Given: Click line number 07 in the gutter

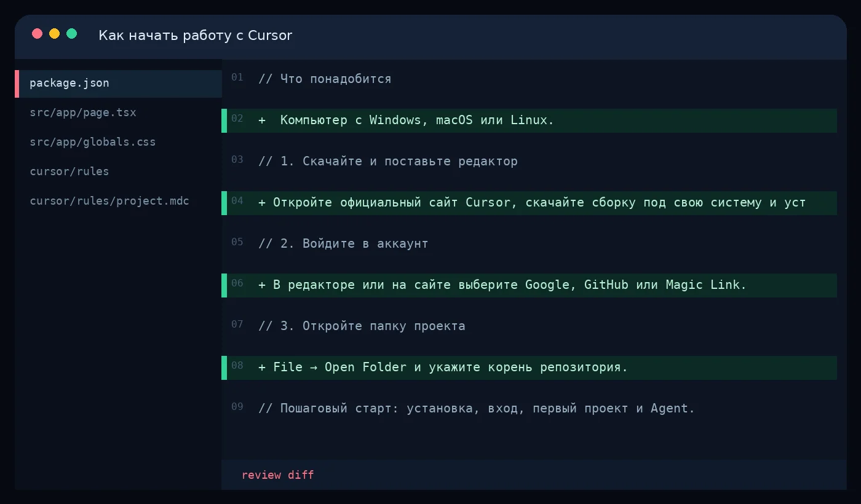Looking at the screenshot, I should coord(237,325).
